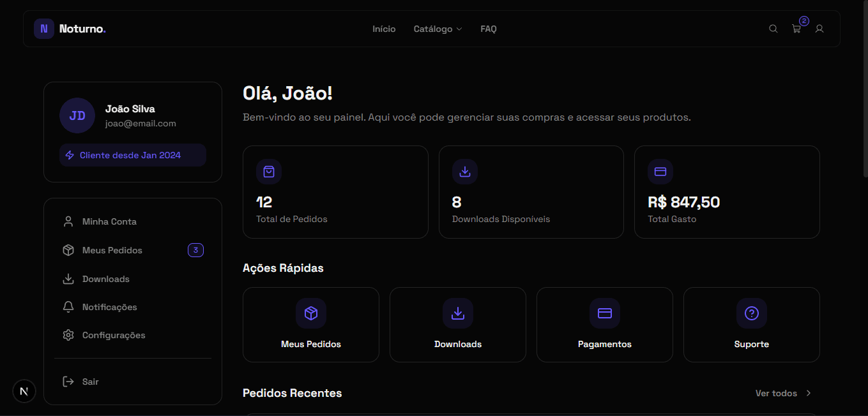Click the Downloads Disponíveis label
The image size is (868, 416).
[501, 219]
